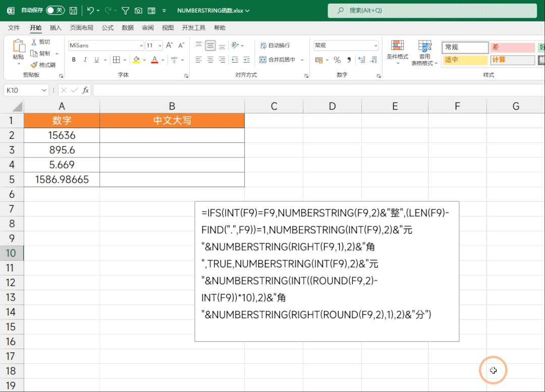The width and height of the screenshot is (545, 392).
Task: Toggle Center horizontal alignment
Action: [x=210, y=60]
